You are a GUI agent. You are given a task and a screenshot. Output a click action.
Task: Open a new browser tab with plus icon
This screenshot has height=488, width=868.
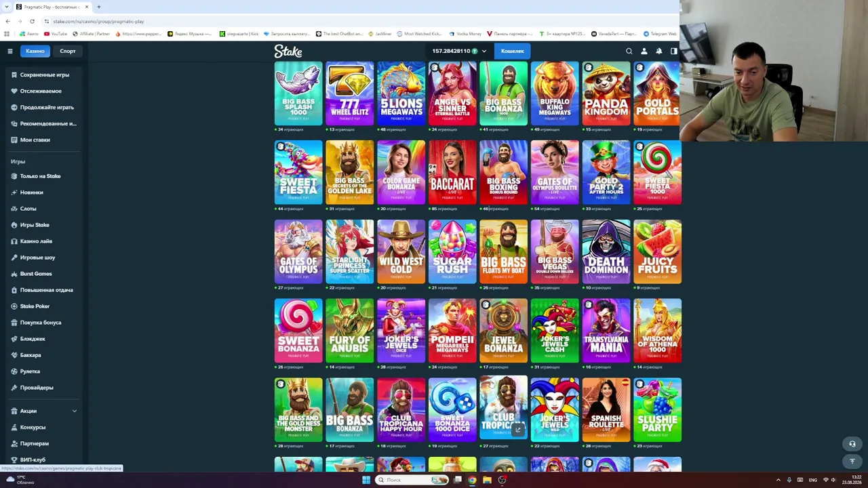(98, 7)
